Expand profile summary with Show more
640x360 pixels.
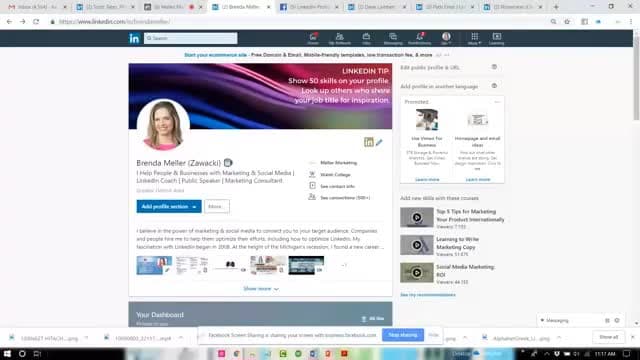click(x=261, y=289)
